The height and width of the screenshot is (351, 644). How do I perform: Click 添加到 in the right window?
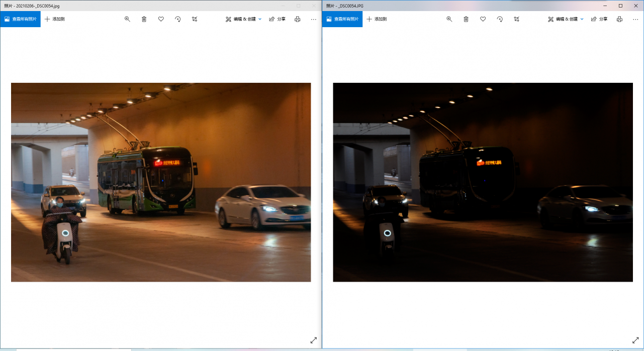pyautogui.click(x=377, y=19)
